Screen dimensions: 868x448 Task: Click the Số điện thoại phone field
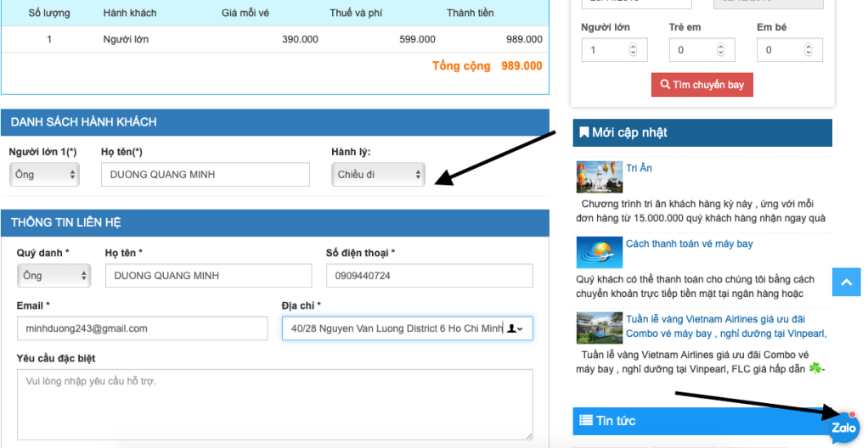(429, 276)
